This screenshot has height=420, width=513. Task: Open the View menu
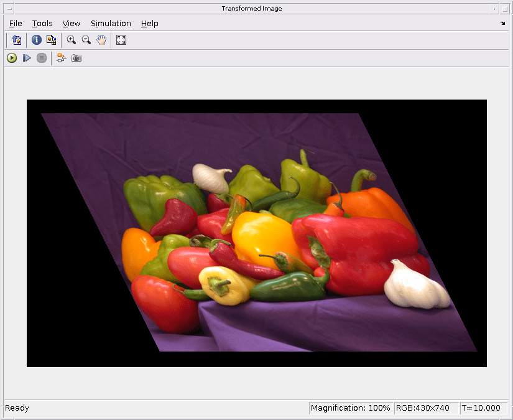click(72, 24)
